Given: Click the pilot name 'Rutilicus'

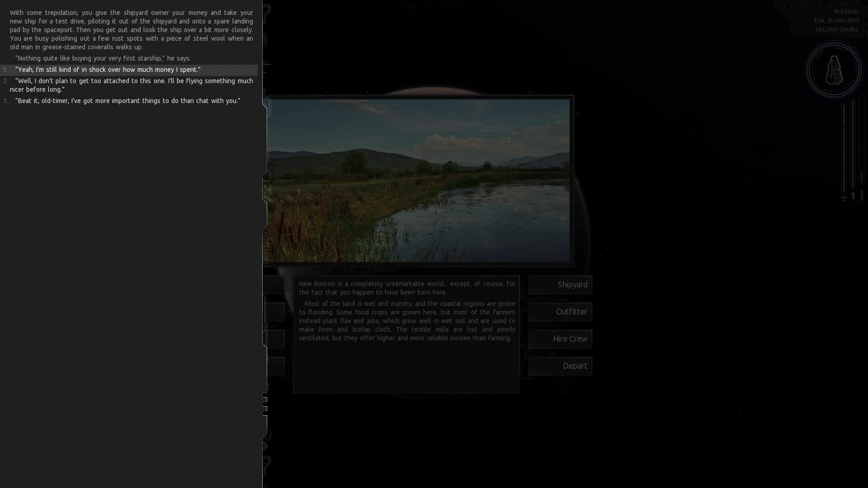Looking at the screenshot, I should (x=846, y=11).
